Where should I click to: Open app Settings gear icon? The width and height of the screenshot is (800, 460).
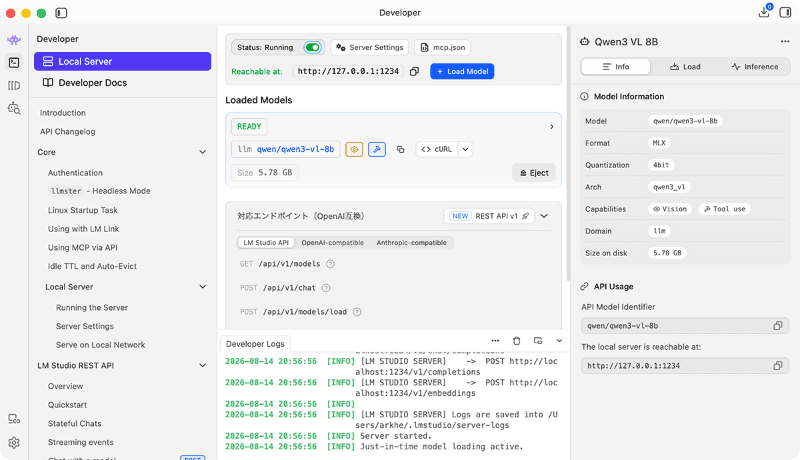pyautogui.click(x=14, y=442)
